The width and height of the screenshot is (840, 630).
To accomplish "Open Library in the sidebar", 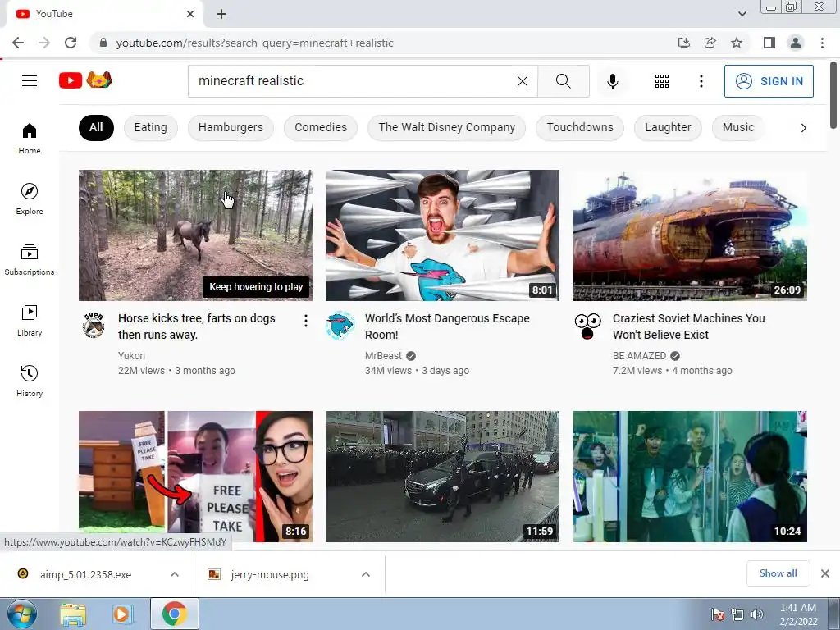I will 30,320.
